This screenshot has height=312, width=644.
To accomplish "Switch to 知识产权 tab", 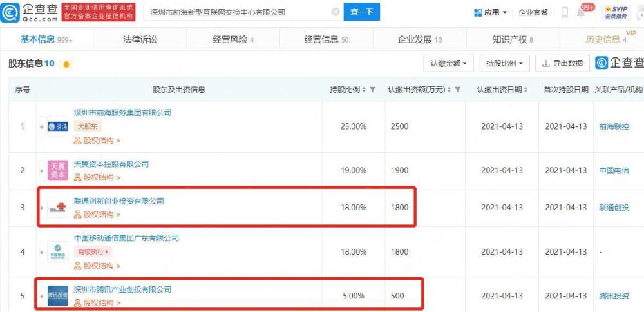I will coord(513,39).
